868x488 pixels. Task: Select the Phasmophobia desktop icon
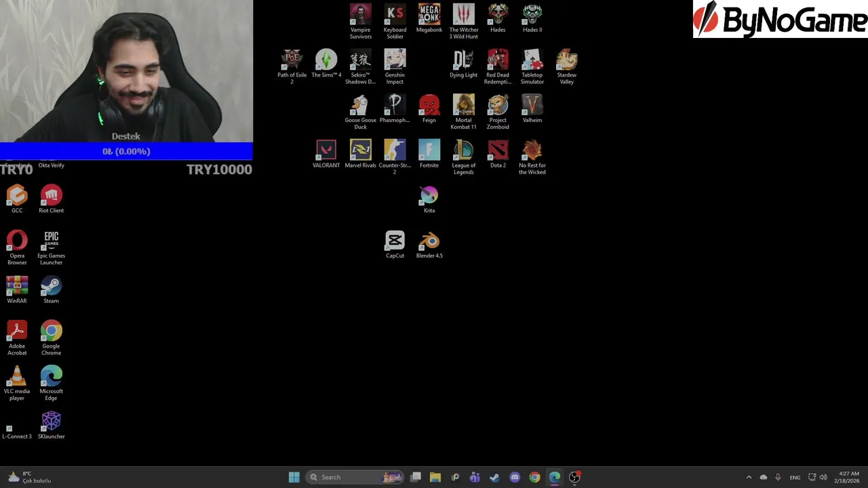(395, 108)
